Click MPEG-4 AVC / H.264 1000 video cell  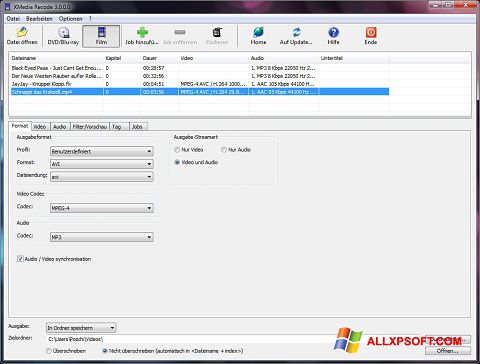(213, 84)
